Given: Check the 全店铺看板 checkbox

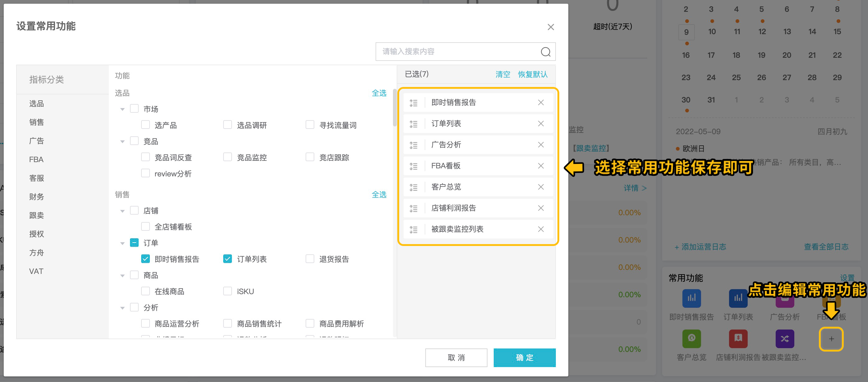Looking at the screenshot, I should click(145, 226).
